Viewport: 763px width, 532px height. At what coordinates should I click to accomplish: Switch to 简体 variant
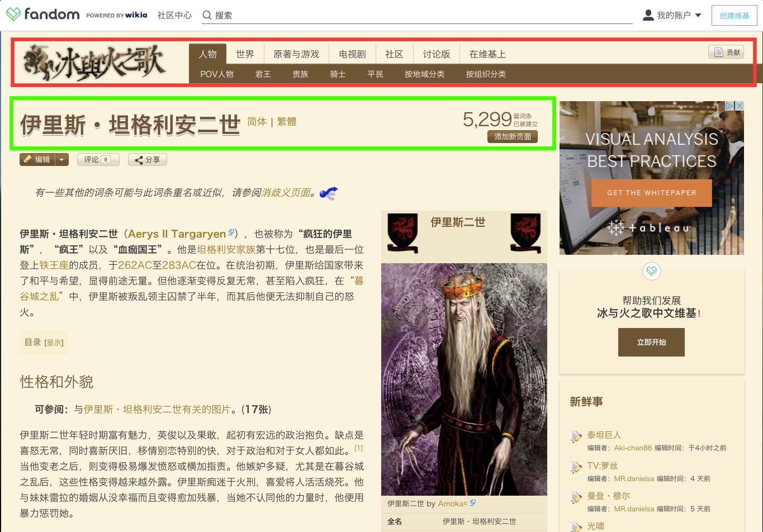[257, 122]
